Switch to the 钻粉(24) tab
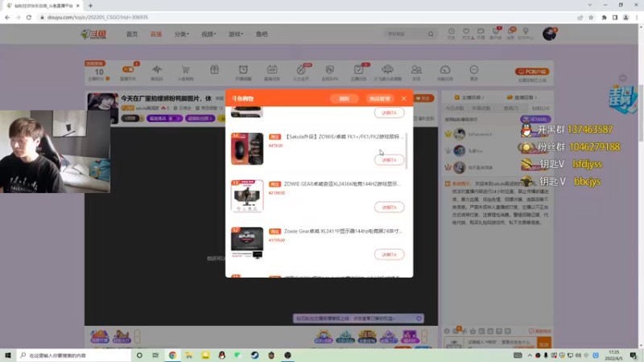 click(540, 109)
